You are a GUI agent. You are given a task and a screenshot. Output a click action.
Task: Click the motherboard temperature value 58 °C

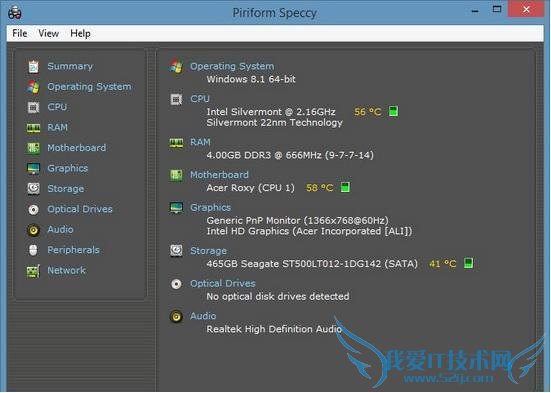319,188
